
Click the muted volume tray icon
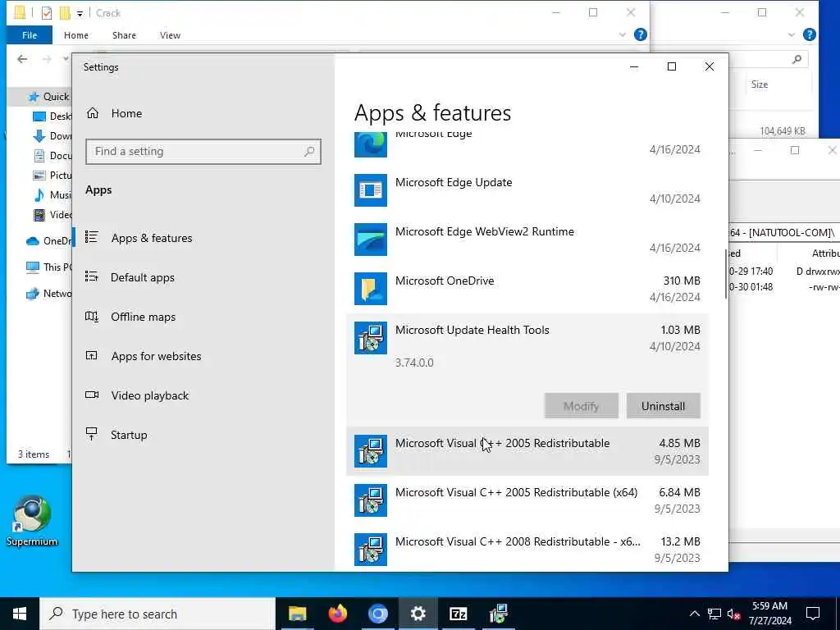click(x=734, y=614)
